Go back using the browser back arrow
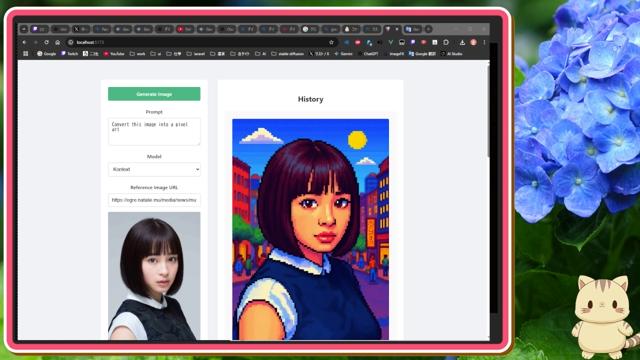Image resolution: width=640 pixels, height=360 pixels. coord(24,42)
